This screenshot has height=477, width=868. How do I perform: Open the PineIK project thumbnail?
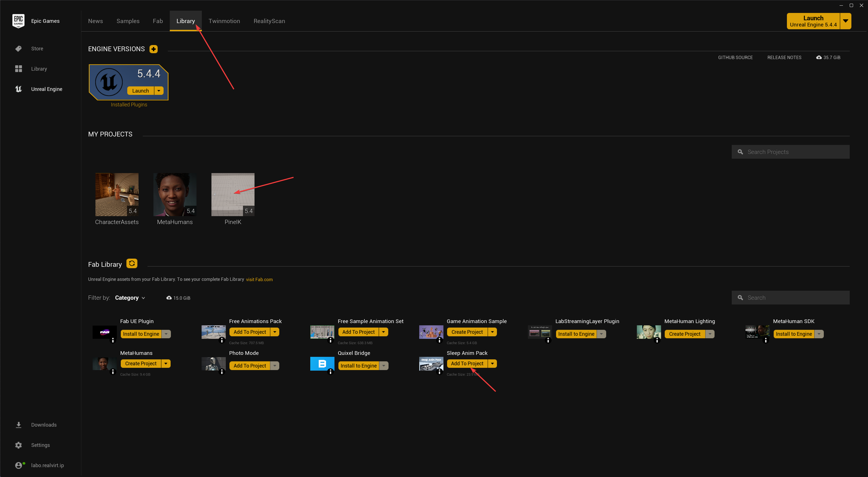pyautogui.click(x=233, y=195)
